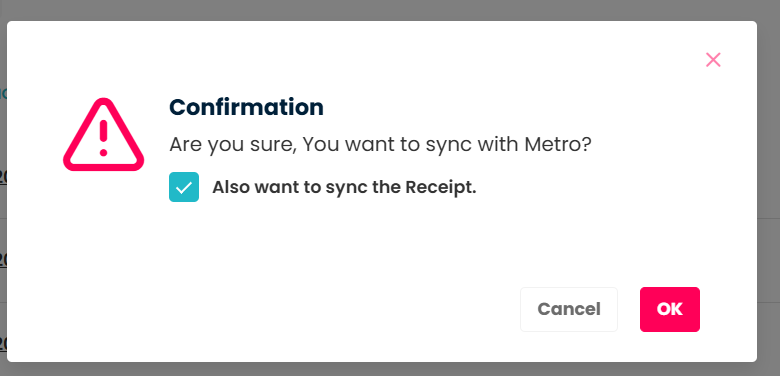This screenshot has height=376, width=780.
Task: Open the second underlined link behind the dialog
Action: pos(3,260)
